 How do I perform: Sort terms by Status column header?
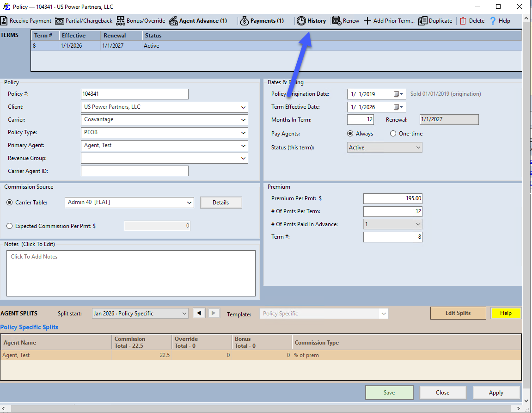[332, 35]
